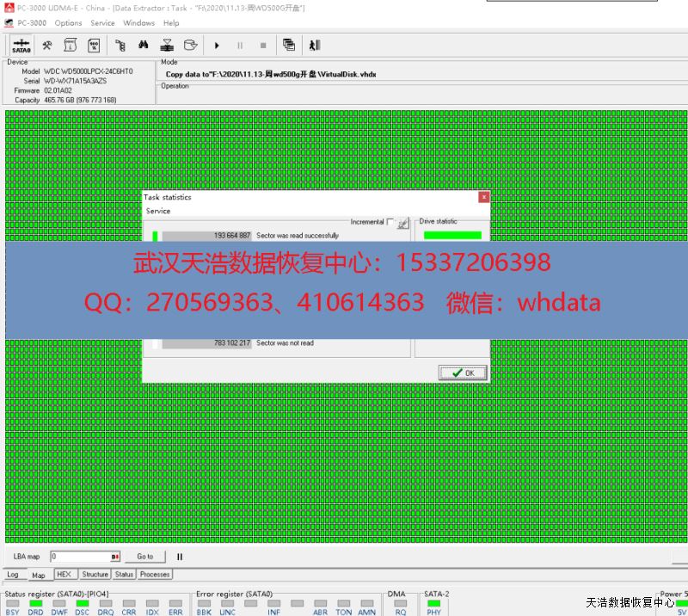Click the LBA map input field
This screenshot has width=688, height=616.
[x=84, y=557]
